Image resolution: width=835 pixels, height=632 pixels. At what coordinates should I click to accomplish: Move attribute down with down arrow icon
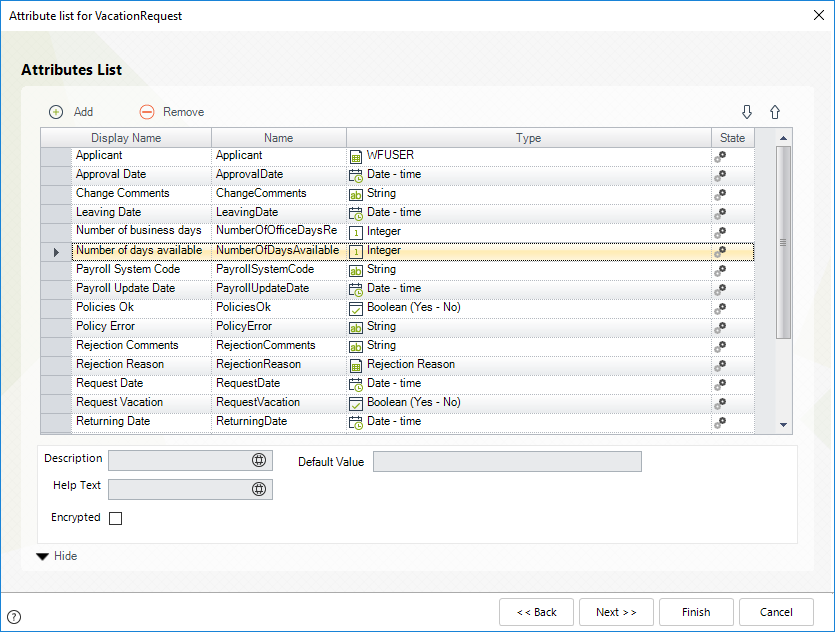click(747, 112)
